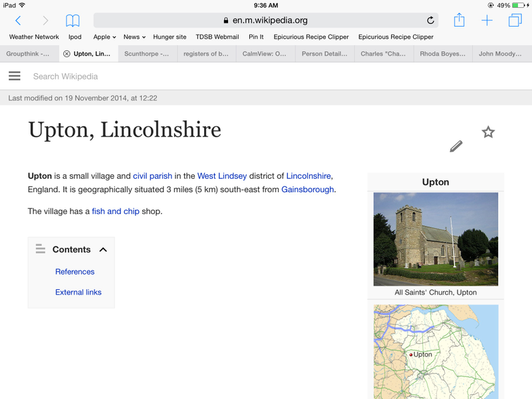Image resolution: width=532 pixels, height=399 pixels.
Task: Follow the Lincolnshire link
Action: pos(309,176)
